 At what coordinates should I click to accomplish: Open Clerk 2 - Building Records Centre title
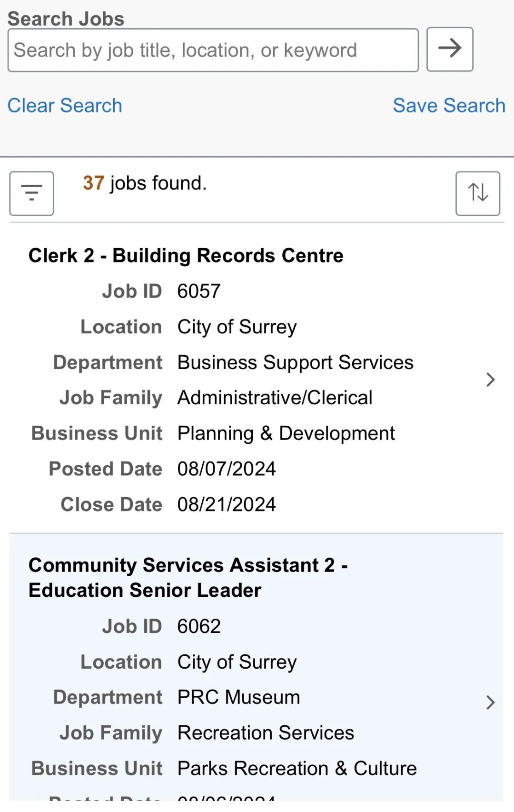[186, 256]
